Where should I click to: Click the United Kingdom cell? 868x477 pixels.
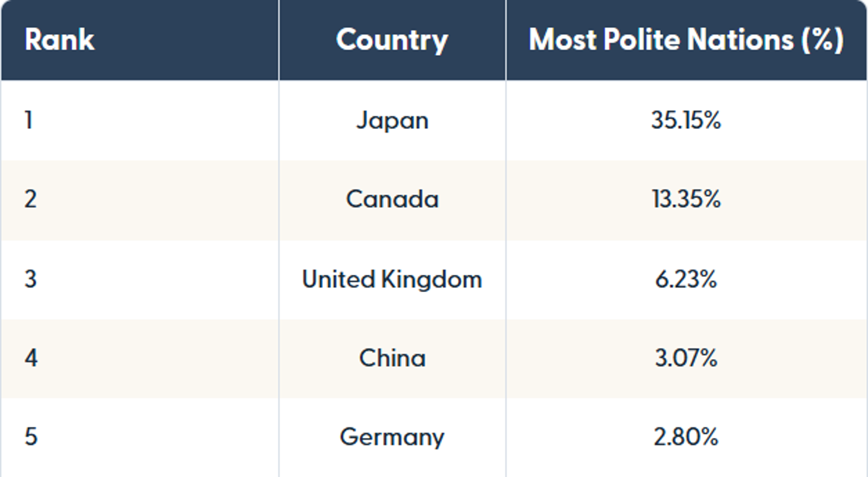click(392, 279)
